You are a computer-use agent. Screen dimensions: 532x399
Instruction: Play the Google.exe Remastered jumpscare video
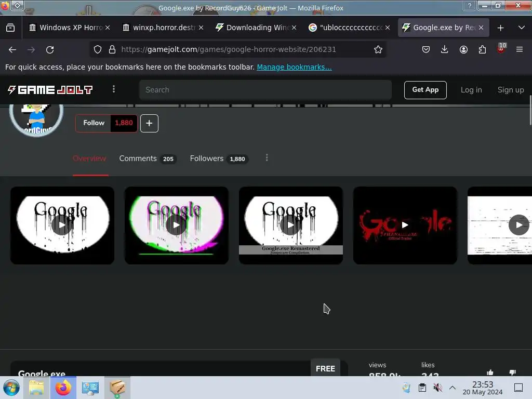[x=291, y=225]
